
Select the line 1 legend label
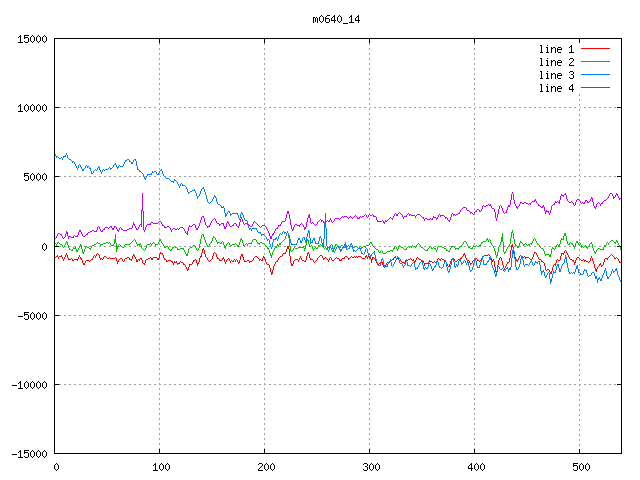[x=556, y=49]
